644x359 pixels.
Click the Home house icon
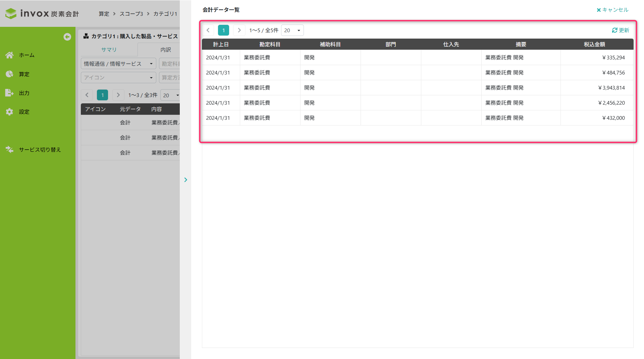click(9, 55)
